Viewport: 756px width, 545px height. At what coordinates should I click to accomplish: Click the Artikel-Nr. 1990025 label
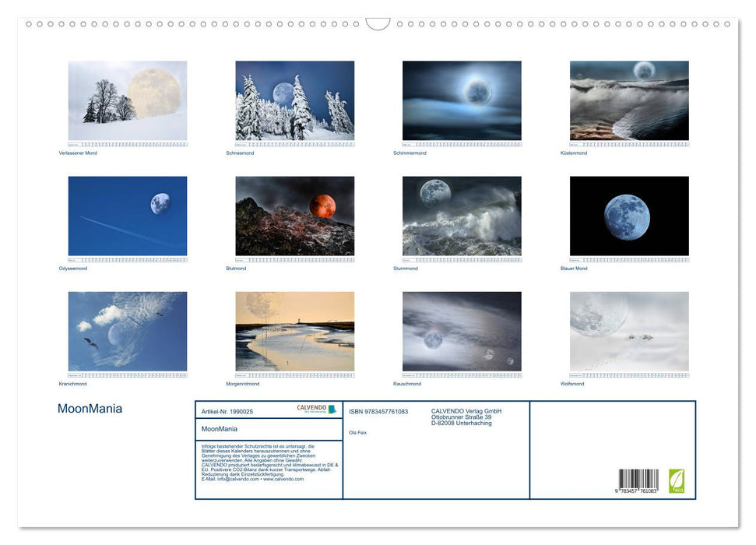[x=229, y=411]
